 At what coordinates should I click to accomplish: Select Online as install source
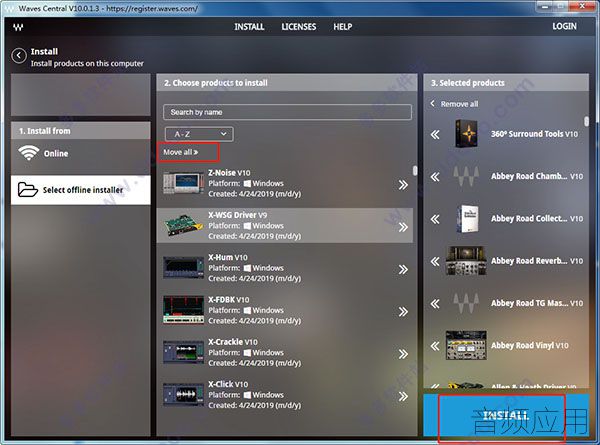(81, 153)
